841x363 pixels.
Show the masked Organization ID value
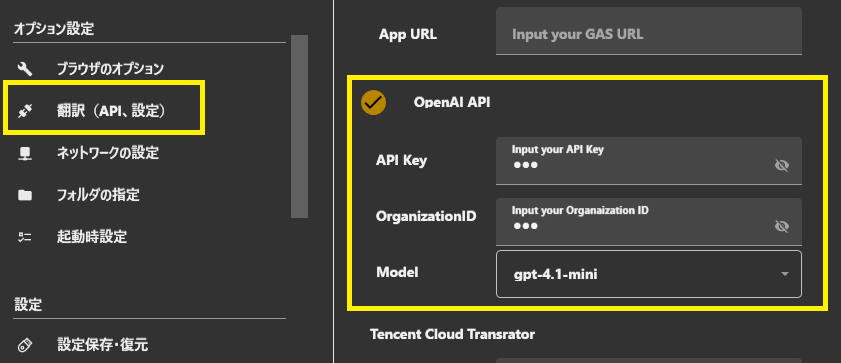click(x=782, y=226)
